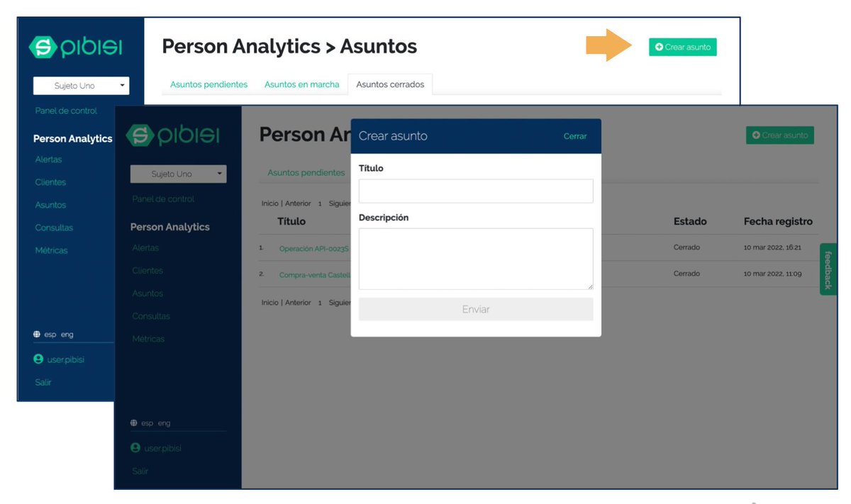851x504 pixels.
Task: Click top Anterior pagination link
Action: click(298, 203)
